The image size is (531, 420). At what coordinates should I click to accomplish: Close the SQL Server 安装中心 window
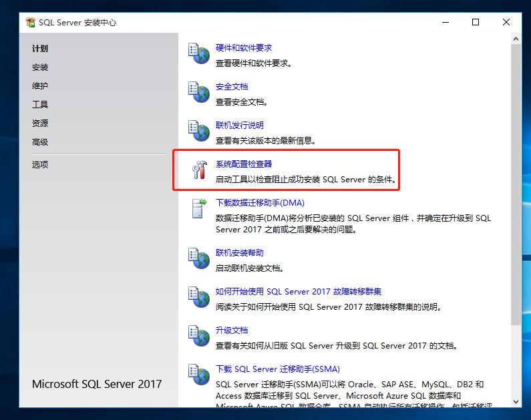506,22
